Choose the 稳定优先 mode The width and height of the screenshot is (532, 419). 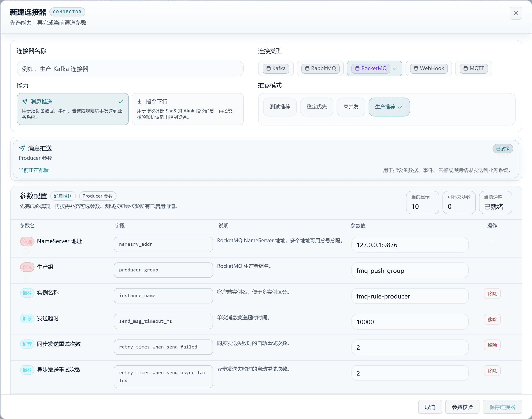[316, 107]
